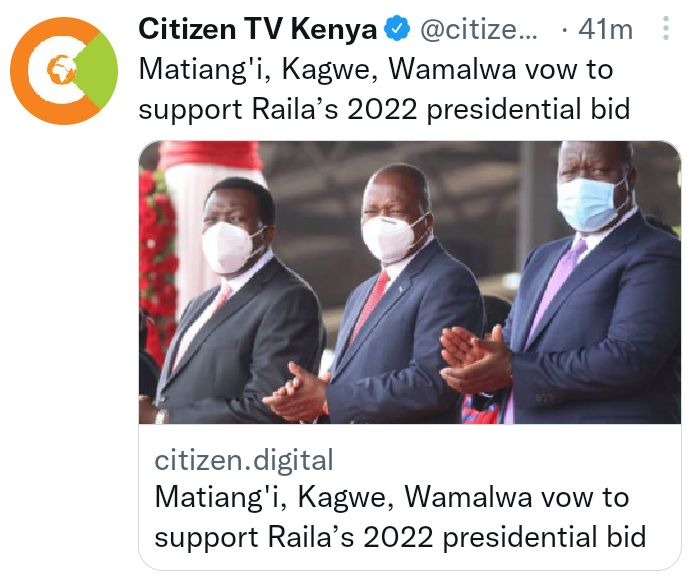Viewport: 692px width, 583px height.
Task: Click the blue verified badge checkmark
Action: click(x=397, y=28)
